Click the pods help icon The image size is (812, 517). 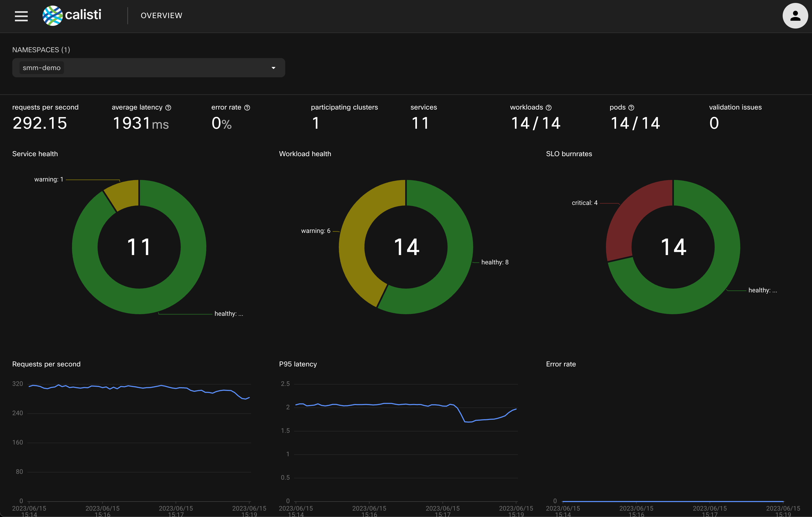click(631, 107)
